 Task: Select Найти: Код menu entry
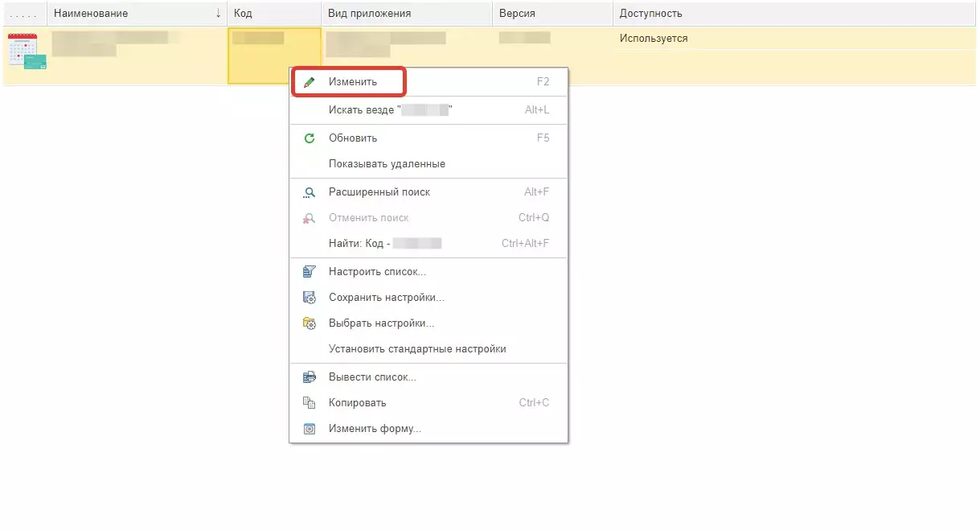[x=428, y=244]
